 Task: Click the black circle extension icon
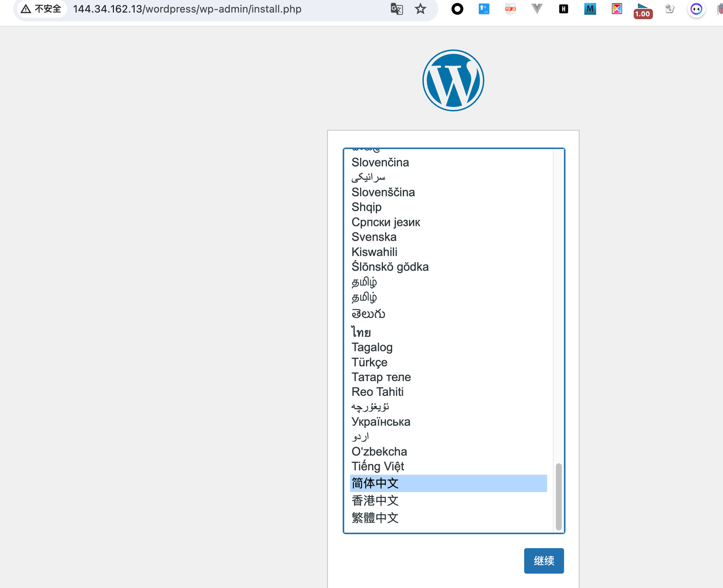tap(457, 9)
